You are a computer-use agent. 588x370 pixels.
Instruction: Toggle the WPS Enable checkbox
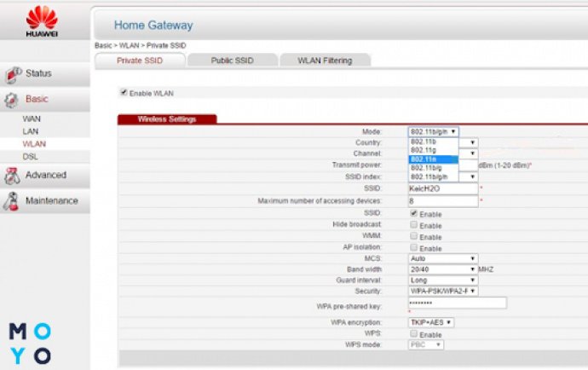(x=413, y=333)
